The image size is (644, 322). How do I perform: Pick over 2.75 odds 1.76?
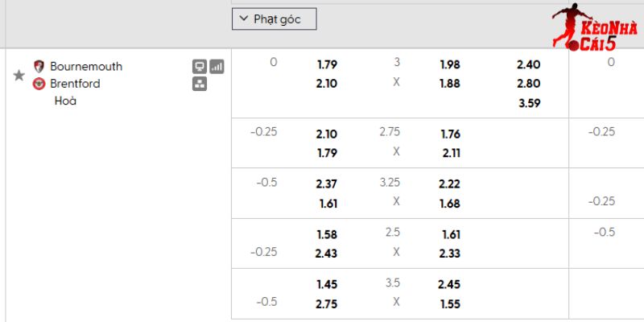(x=450, y=134)
